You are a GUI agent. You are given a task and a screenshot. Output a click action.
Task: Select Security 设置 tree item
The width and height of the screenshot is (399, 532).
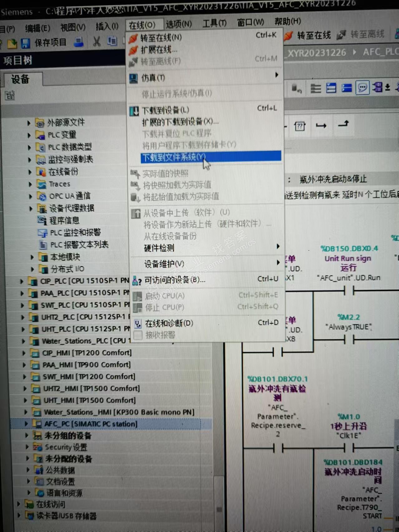pos(66,447)
